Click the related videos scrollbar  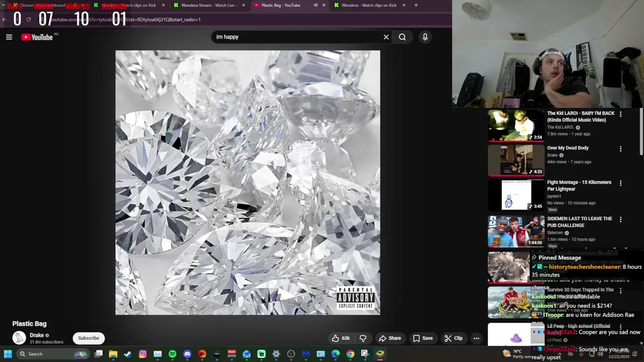click(x=641, y=132)
